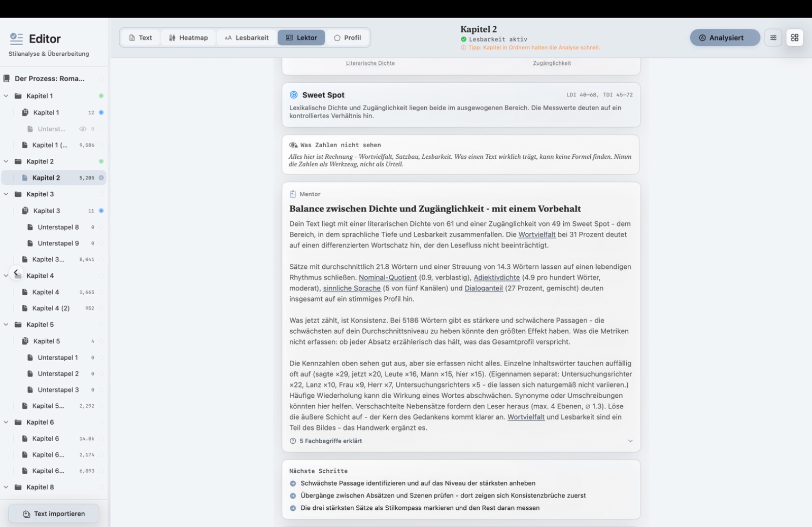The height and width of the screenshot is (527, 812).
Task: Click the document icon of Unterstapel 2
Action: pyautogui.click(x=30, y=374)
